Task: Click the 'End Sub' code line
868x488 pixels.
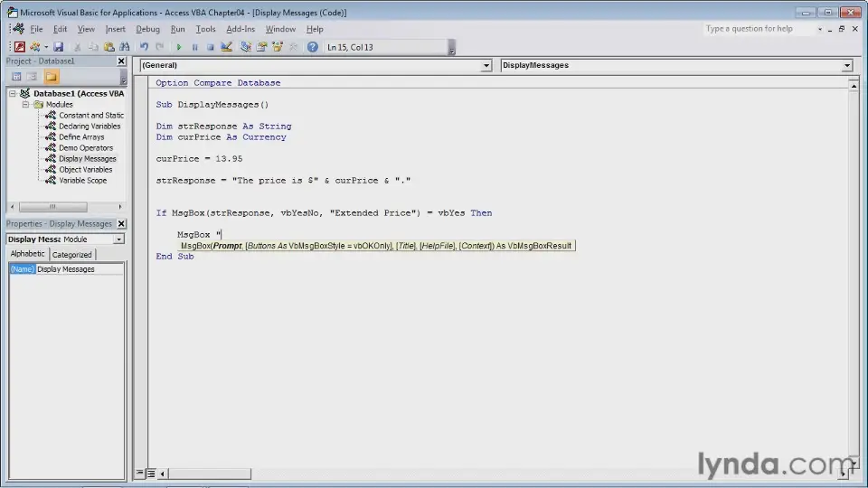Action: (x=175, y=256)
